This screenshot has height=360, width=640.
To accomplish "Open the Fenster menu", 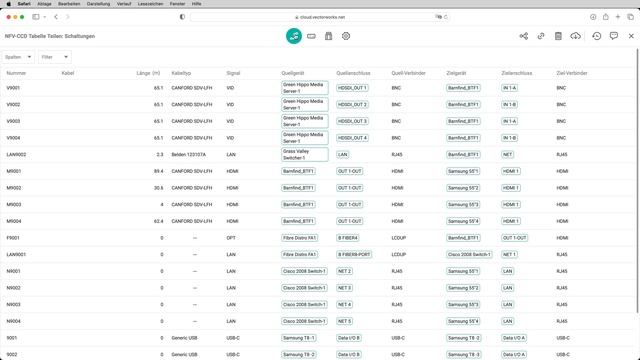I will [x=177, y=4].
